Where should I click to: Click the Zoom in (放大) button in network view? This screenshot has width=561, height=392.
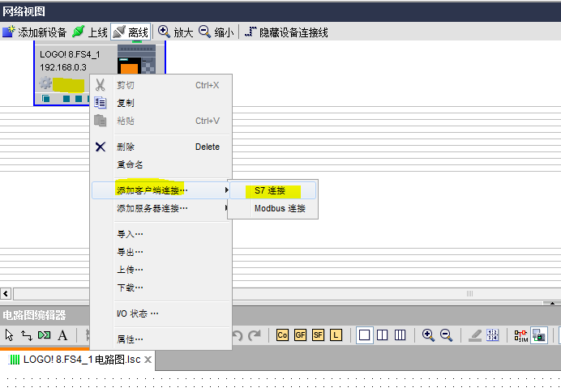coord(176,32)
